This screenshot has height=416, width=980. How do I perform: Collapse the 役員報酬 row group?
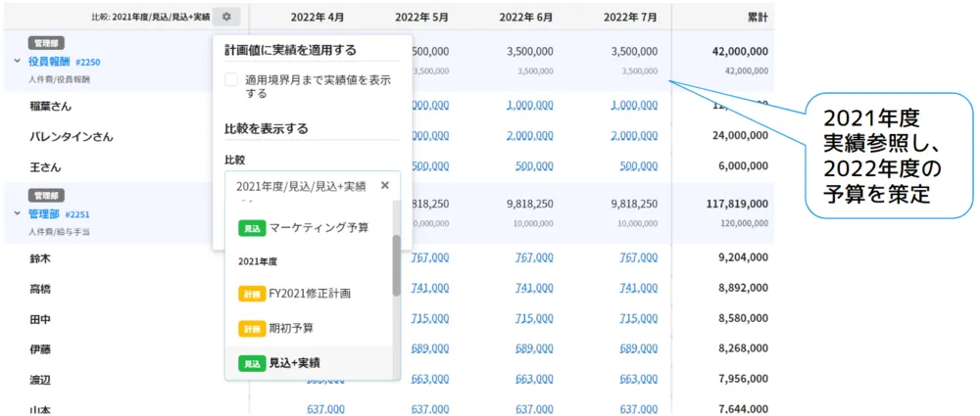[x=17, y=61]
